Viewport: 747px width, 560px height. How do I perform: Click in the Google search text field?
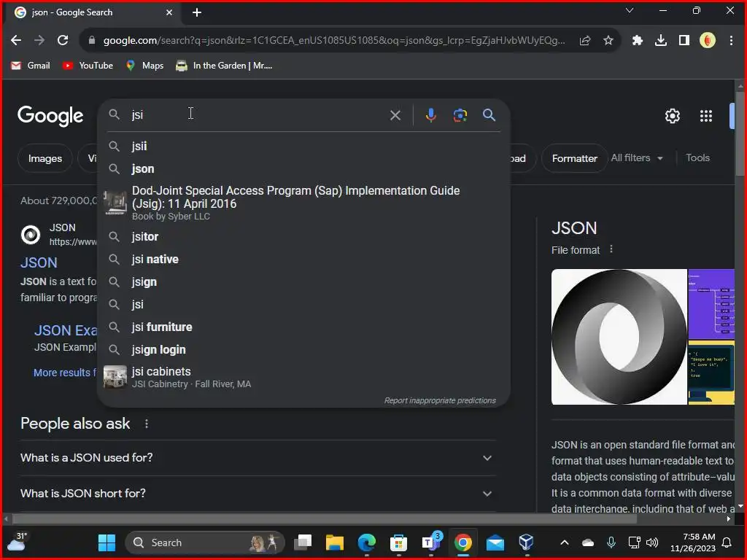258,114
